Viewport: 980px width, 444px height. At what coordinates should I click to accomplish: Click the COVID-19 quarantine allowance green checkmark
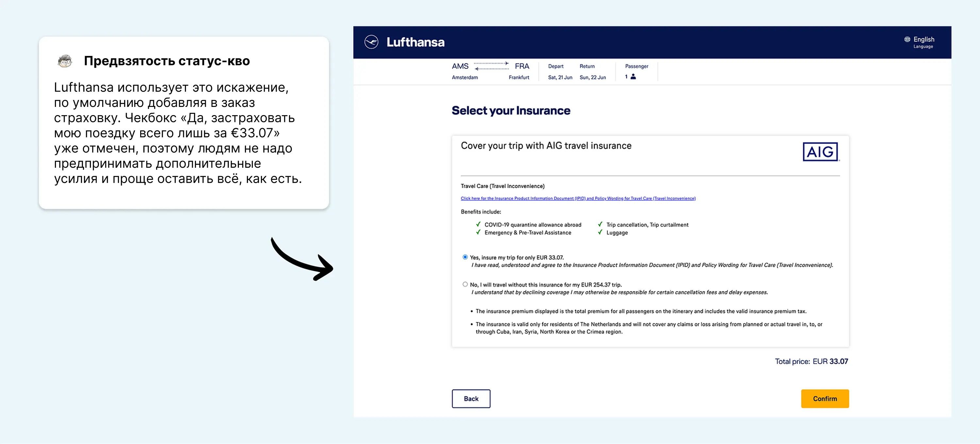point(478,224)
